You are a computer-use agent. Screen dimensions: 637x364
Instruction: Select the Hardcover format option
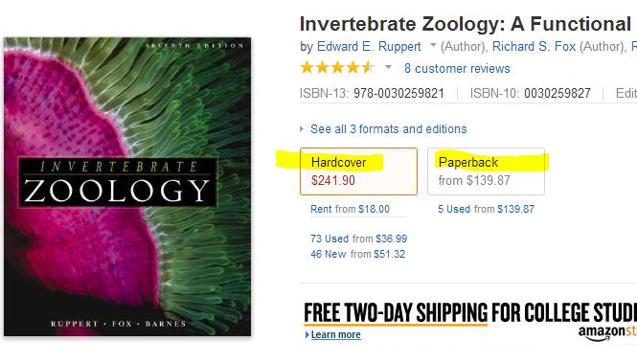point(358,171)
